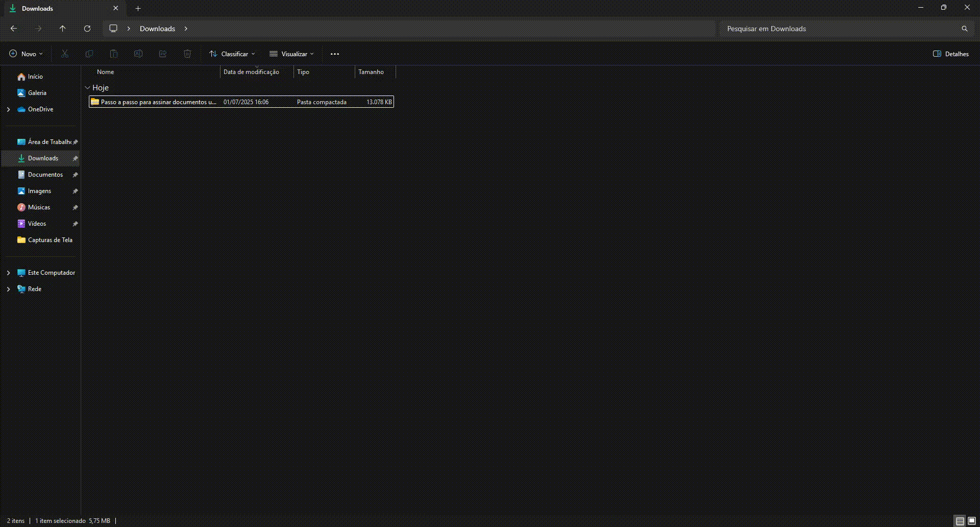Viewport: 980px width, 527px height.
Task: Open the Classificar sort menu
Action: tap(232, 54)
